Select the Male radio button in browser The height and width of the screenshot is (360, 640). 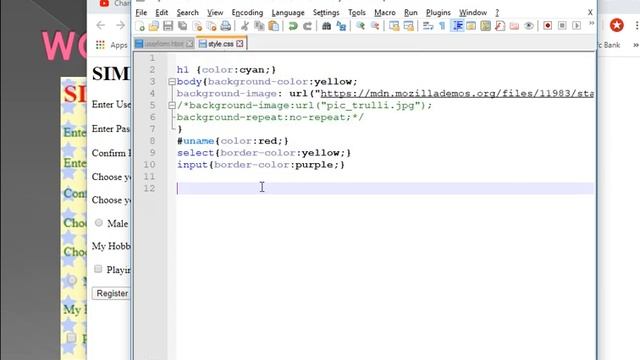point(99,223)
